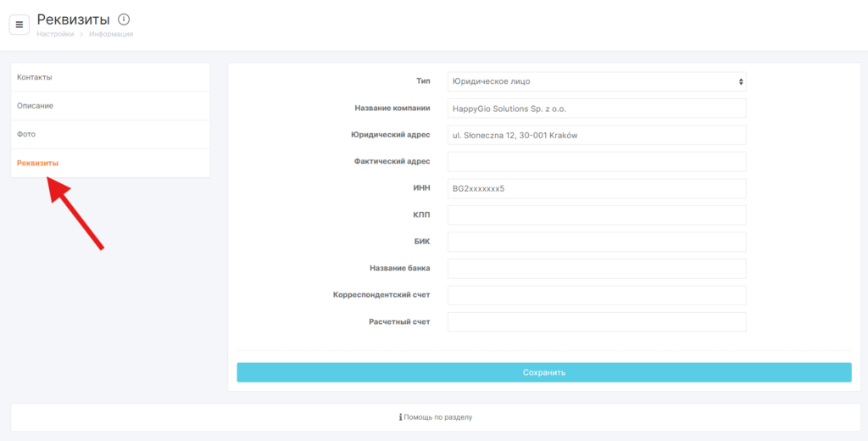Click the Корреспондентский счет field

596,295
